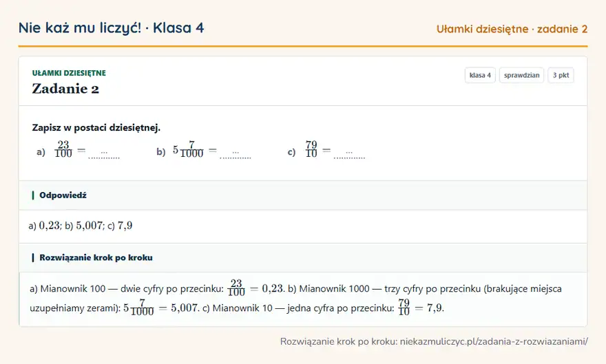Click the 'Nie każ mu liczyć! · Klasa 4' heading

click(x=112, y=28)
